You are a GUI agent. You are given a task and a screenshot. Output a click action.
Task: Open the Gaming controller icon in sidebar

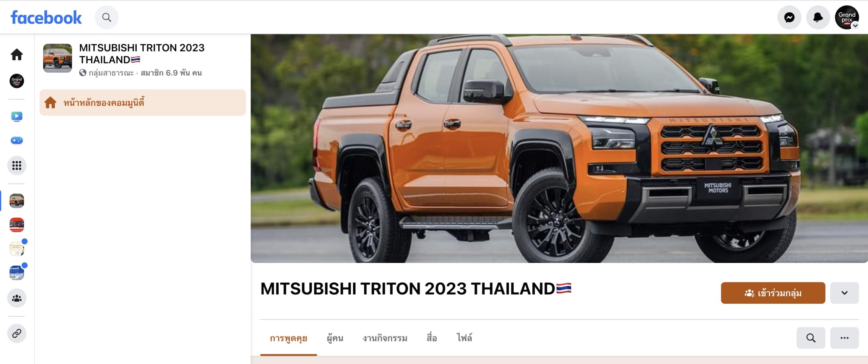pos(17,140)
